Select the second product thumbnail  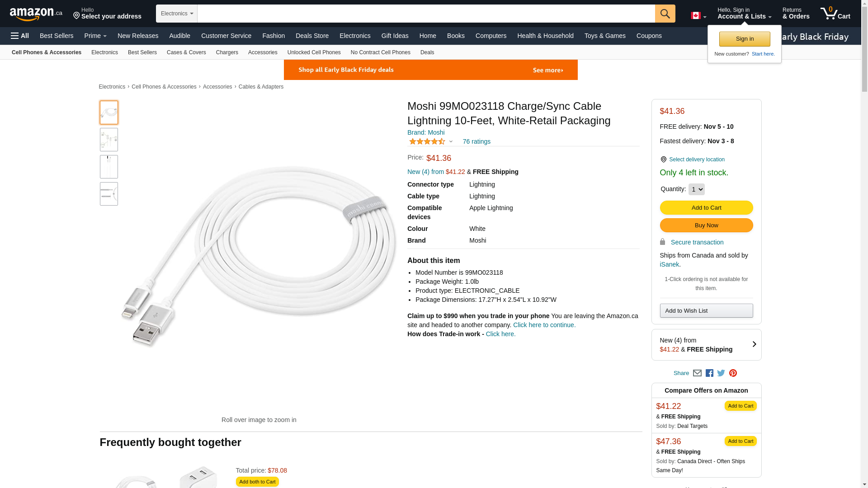[x=109, y=140]
